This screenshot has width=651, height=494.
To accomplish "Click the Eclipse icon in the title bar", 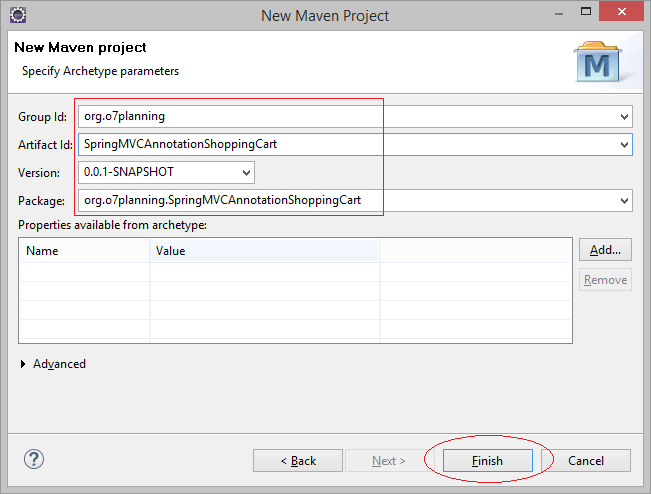I will point(18,15).
